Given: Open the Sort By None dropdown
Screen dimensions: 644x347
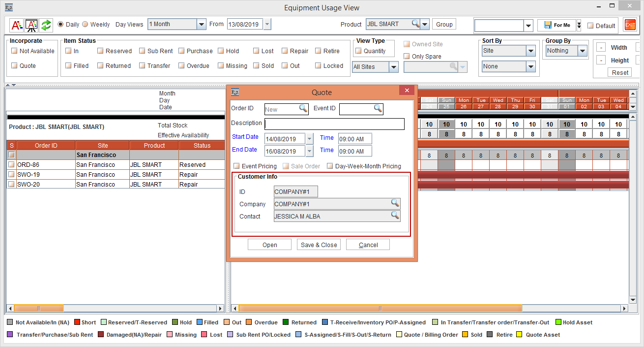Looking at the screenshot, I should pyautogui.click(x=531, y=66).
